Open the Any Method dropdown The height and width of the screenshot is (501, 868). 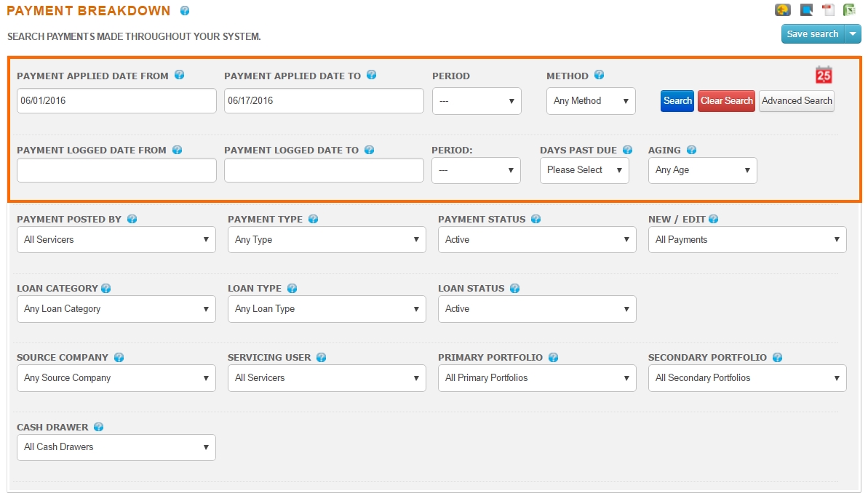coord(591,101)
